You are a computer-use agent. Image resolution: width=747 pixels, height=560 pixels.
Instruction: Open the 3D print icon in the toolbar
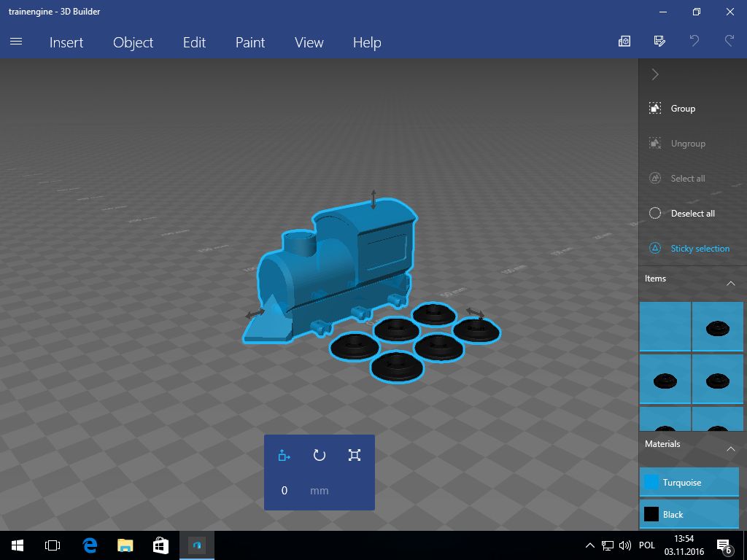coord(624,42)
